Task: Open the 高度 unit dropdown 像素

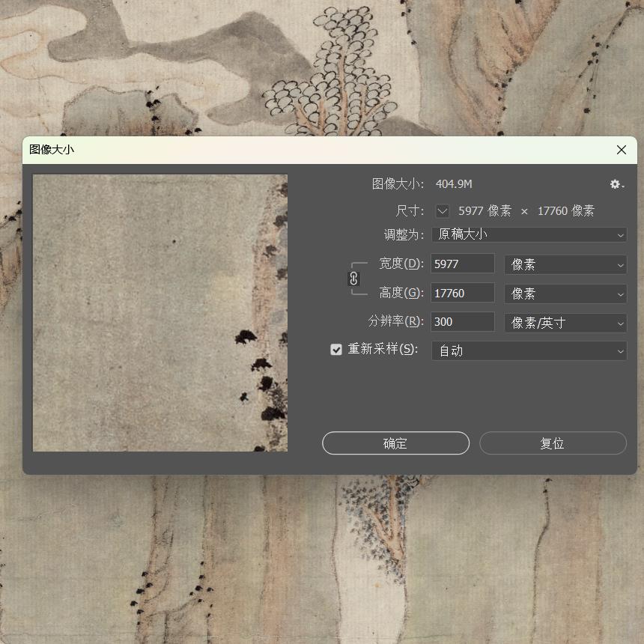Action: (x=565, y=294)
